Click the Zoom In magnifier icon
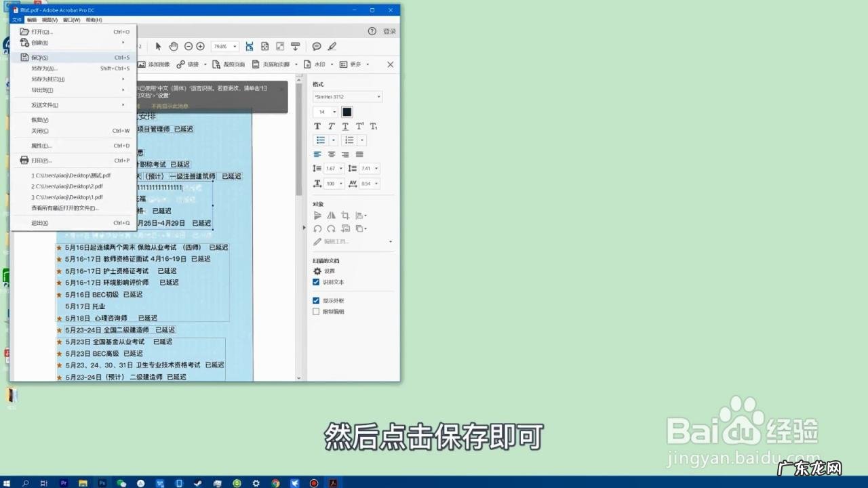Screen dimensions: 868x488 click(x=199, y=46)
